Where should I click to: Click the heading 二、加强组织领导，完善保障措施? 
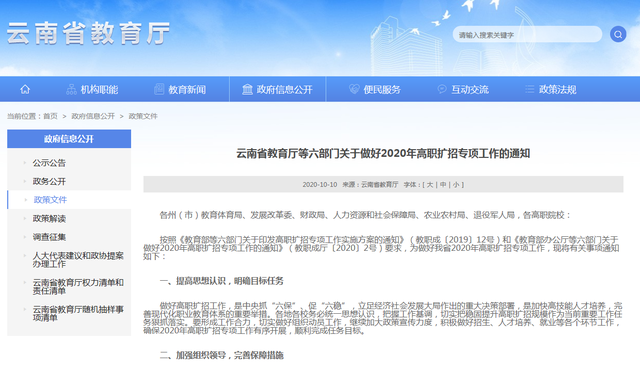click(222, 355)
